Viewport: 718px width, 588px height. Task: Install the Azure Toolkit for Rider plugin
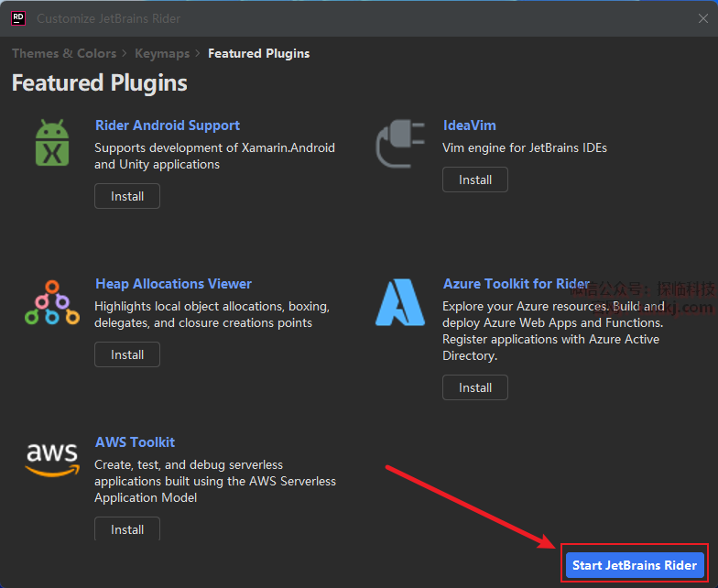coord(475,387)
